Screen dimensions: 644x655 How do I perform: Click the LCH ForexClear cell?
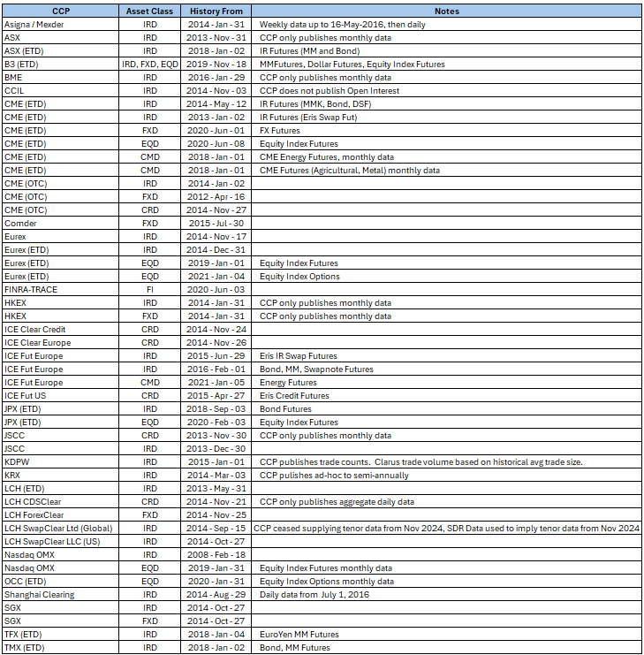click(61, 515)
